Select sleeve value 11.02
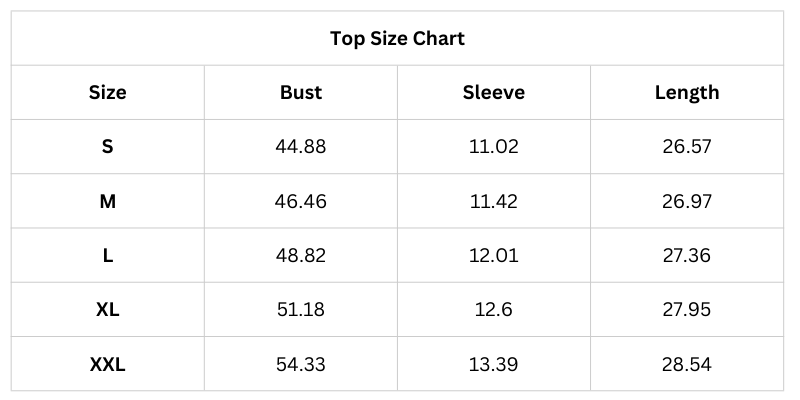The image size is (800, 400). (x=494, y=147)
